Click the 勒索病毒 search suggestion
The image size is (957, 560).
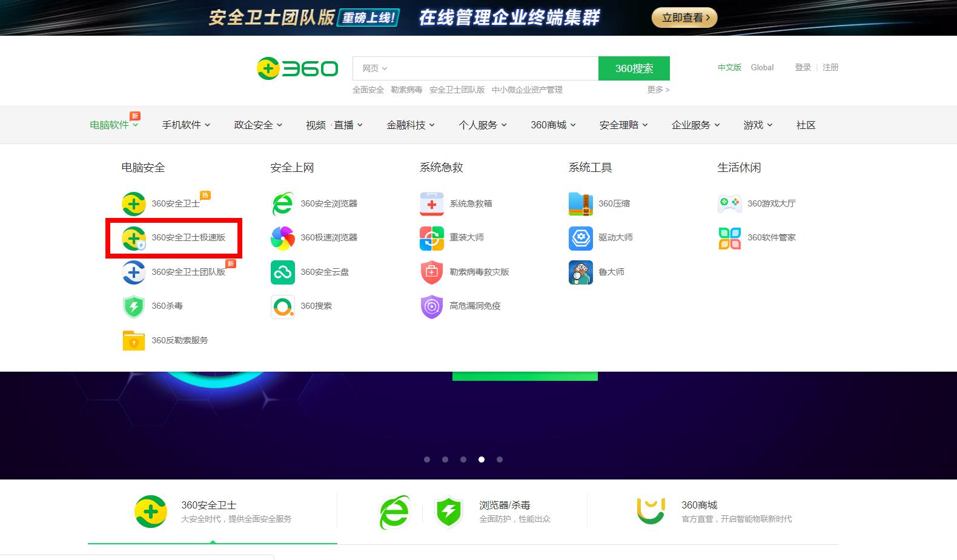tap(406, 90)
